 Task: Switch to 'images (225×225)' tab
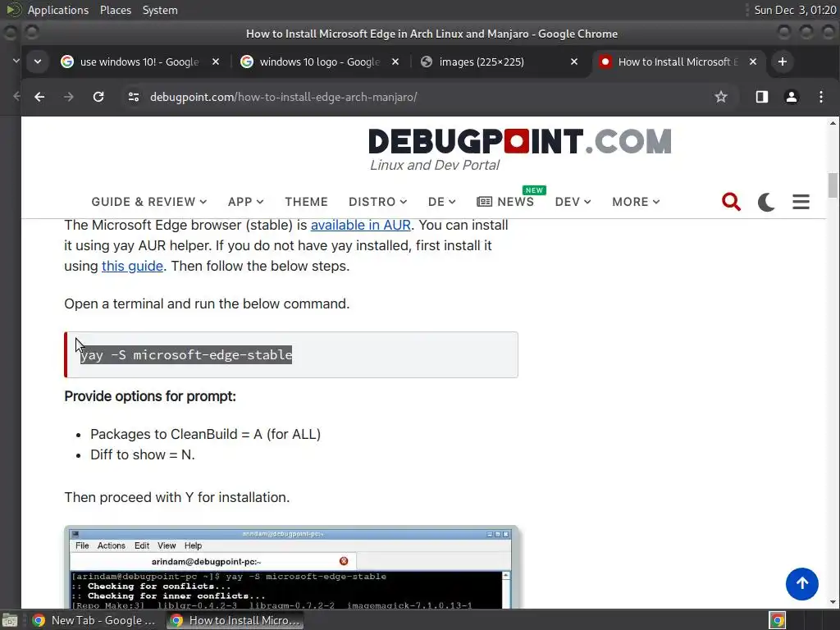(498, 62)
